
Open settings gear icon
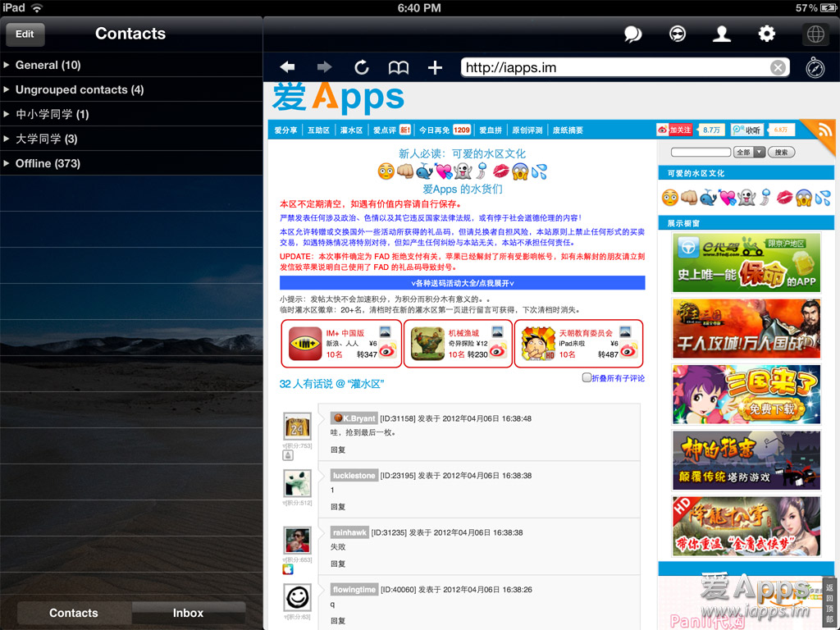tap(767, 34)
